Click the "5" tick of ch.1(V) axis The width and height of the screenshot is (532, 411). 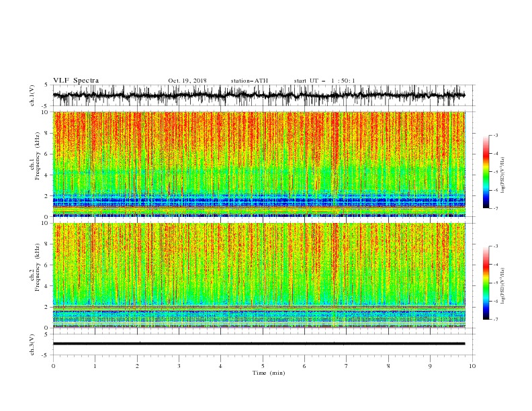pyautogui.click(x=47, y=85)
